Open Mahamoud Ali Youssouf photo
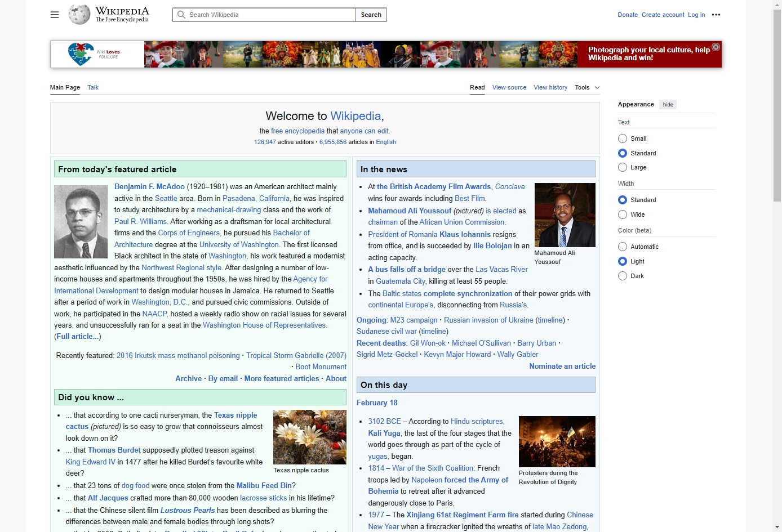Viewport: 782px width, 532px height. point(565,215)
